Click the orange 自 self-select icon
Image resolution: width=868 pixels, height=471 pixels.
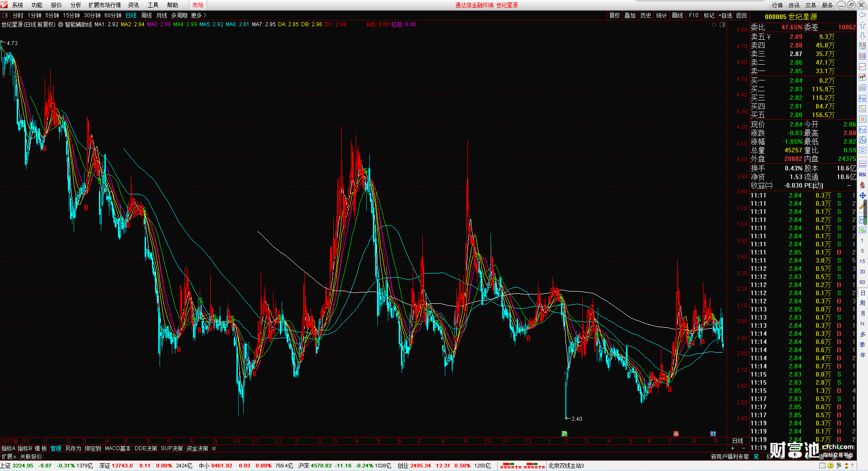point(863,119)
